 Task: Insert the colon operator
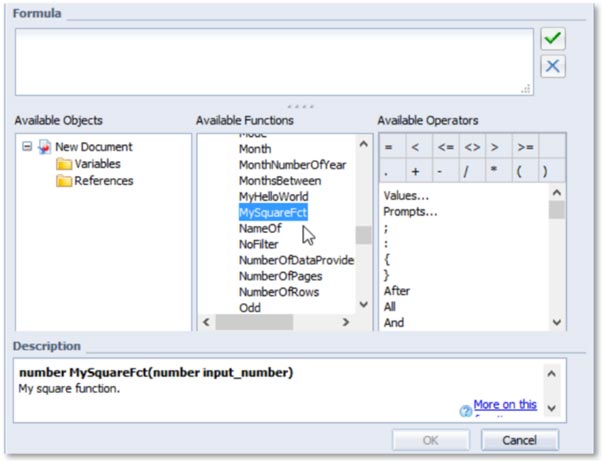pyautogui.click(x=386, y=244)
